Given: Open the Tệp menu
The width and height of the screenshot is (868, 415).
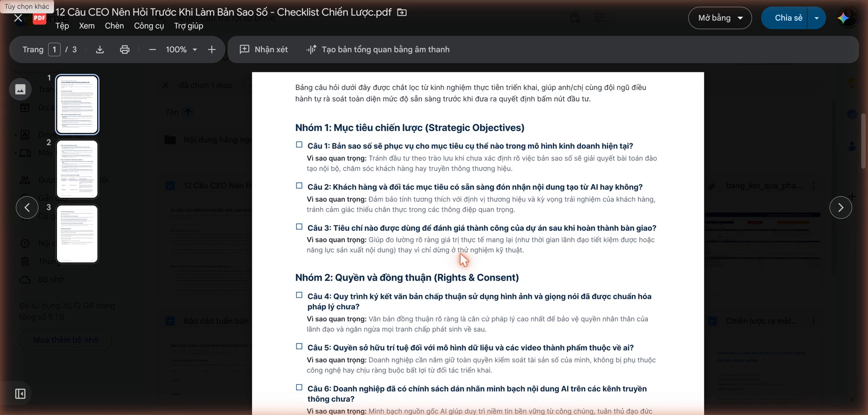Looking at the screenshot, I should tap(62, 26).
